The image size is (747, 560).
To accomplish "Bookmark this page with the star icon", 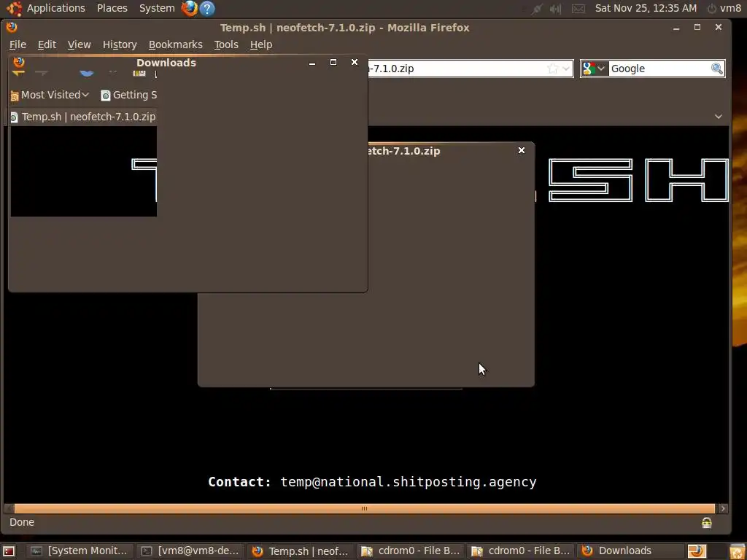I will [x=553, y=69].
